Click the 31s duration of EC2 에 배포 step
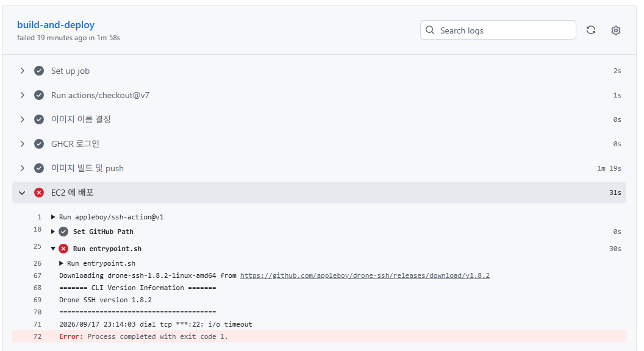This screenshot has height=351, width=644. pos(615,193)
